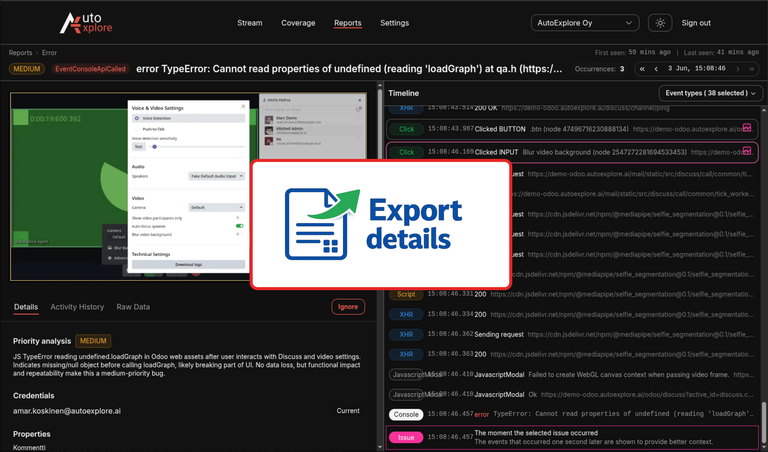
Task: Go to next occurrence arrow
Action: click(738, 69)
